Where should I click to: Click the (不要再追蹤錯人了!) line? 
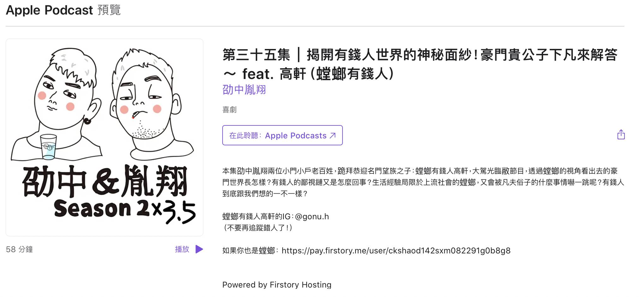pos(258,227)
